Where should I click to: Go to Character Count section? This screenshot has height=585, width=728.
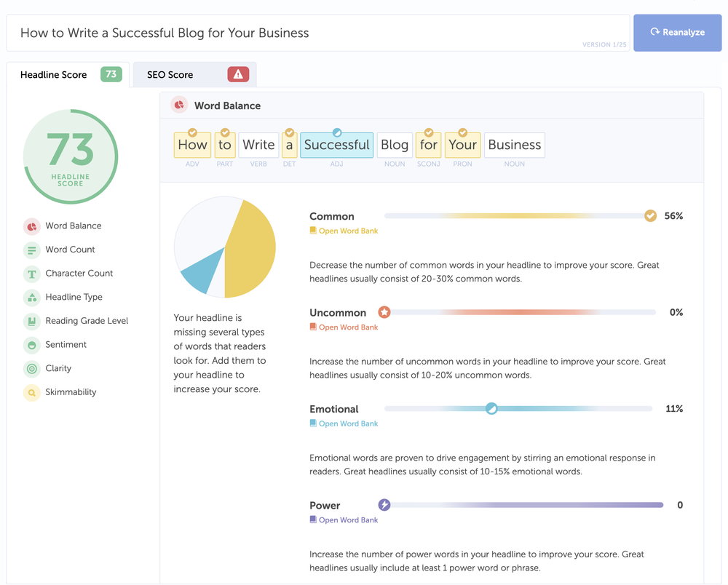click(79, 274)
